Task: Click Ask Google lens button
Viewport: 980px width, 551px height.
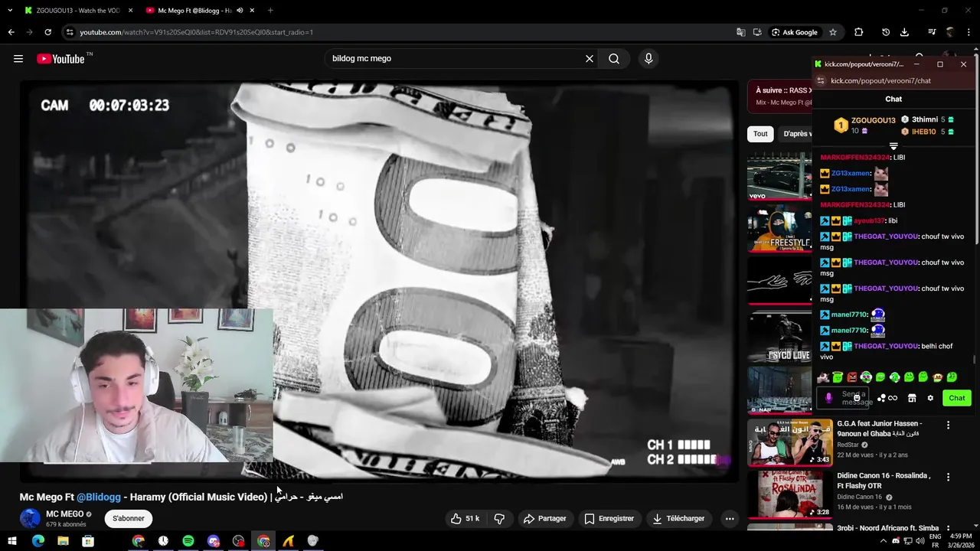Action: point(795,32)
